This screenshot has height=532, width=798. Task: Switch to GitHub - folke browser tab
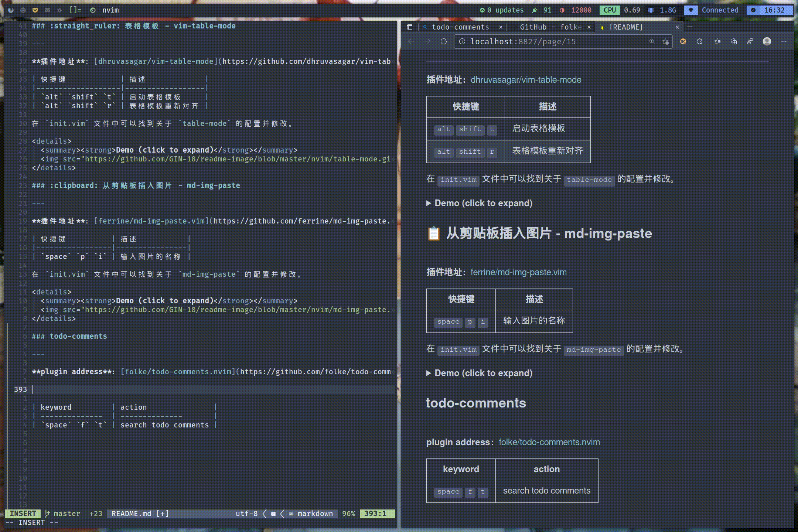550,27
